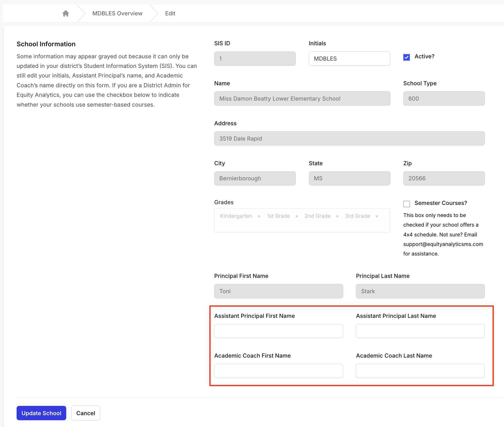Focus the Initials input field
The width and height of the screenshot is (504, 427).
click(x=349, y=59)
